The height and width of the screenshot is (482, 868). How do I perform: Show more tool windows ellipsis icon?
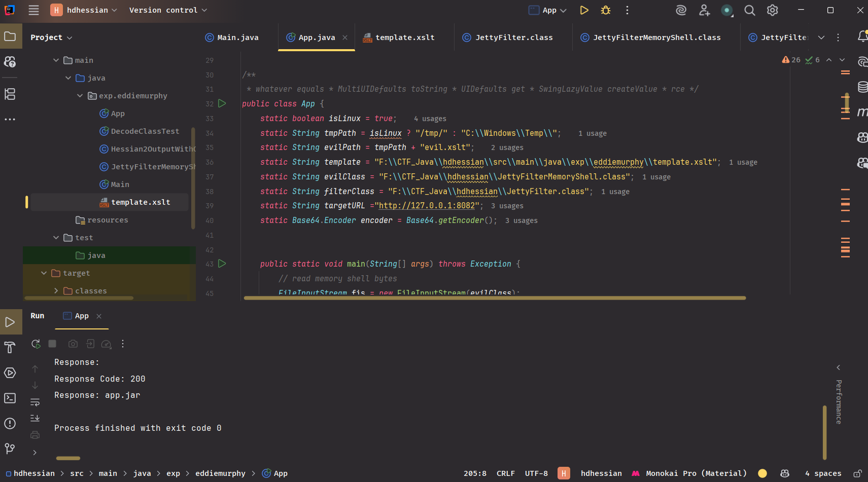[10, 120]
